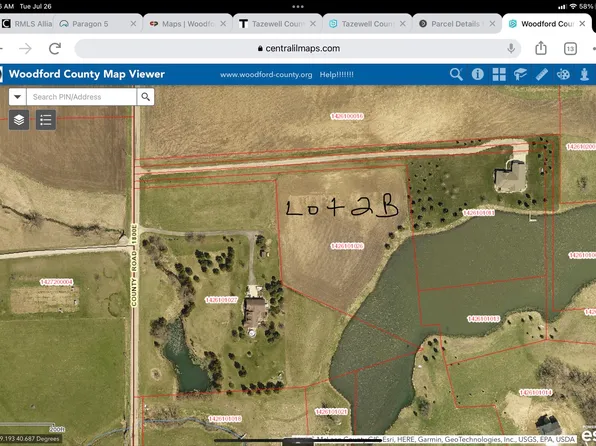
Task: Open the graduation cap tool
Action: tap(520, 75)
